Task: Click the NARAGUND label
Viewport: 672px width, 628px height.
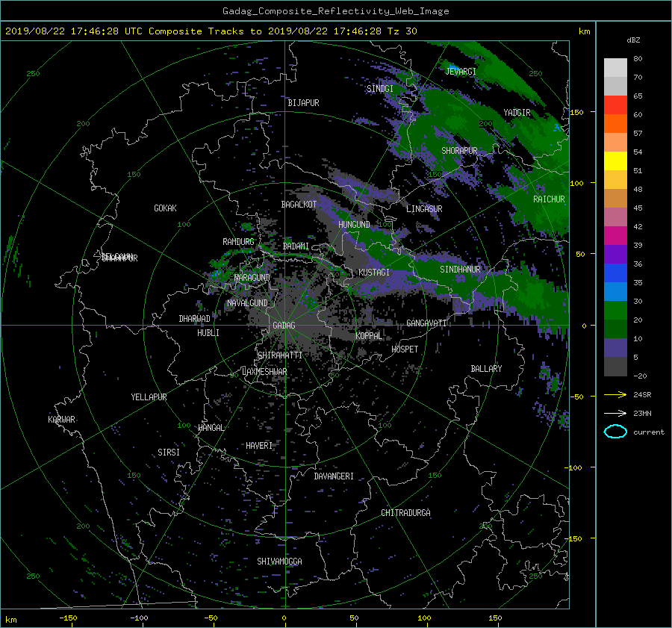Action: click(252, 278)
